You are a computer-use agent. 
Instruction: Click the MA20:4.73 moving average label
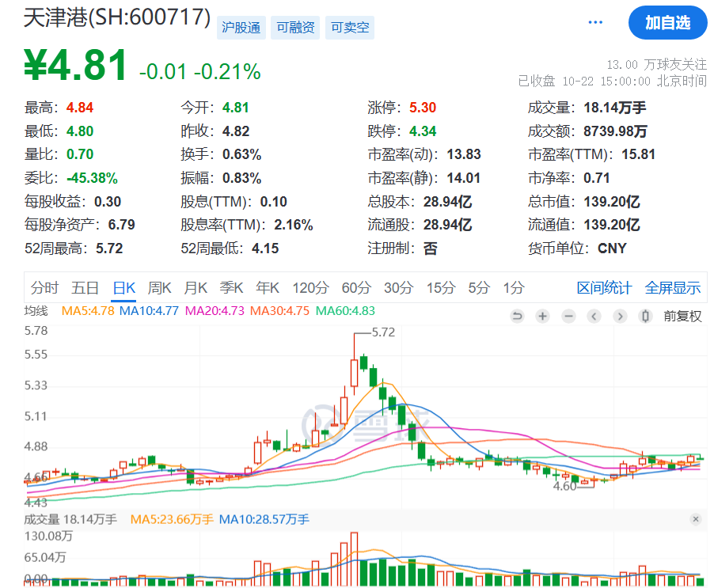215,311
